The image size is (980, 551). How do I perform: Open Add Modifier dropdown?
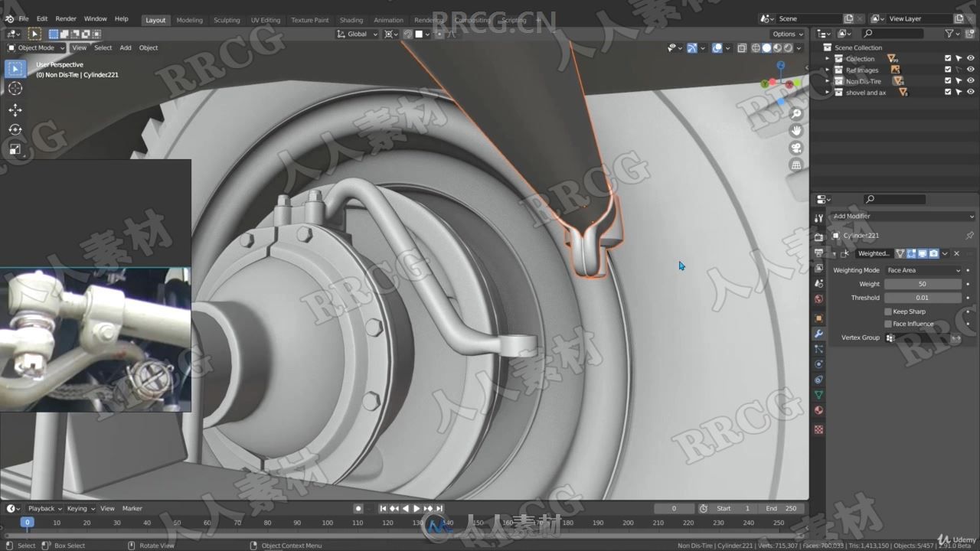point(901,217)
